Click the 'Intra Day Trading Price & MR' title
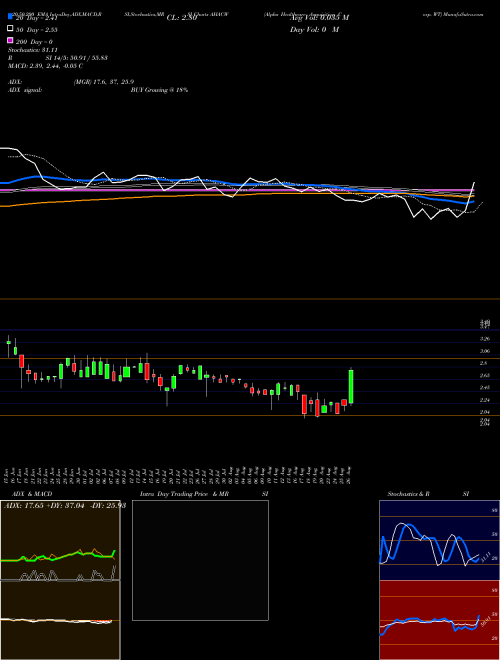 click(x=184, y=494)
